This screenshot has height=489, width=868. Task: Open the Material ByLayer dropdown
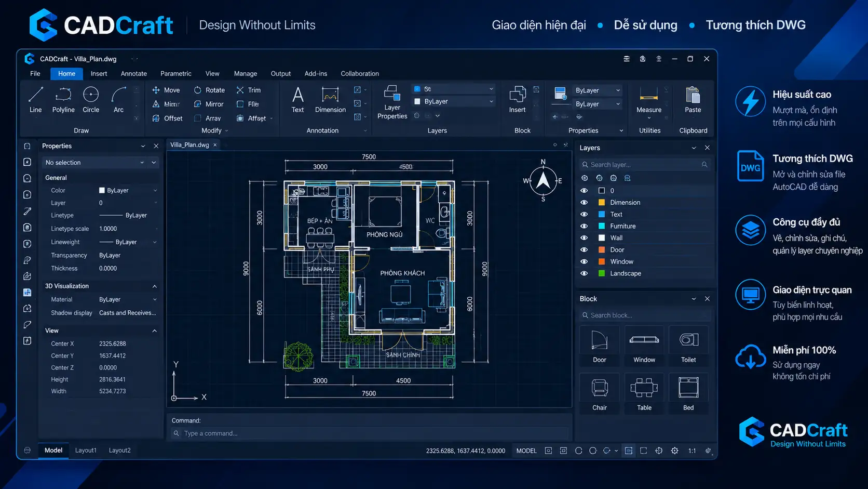(x=128, y=299)
